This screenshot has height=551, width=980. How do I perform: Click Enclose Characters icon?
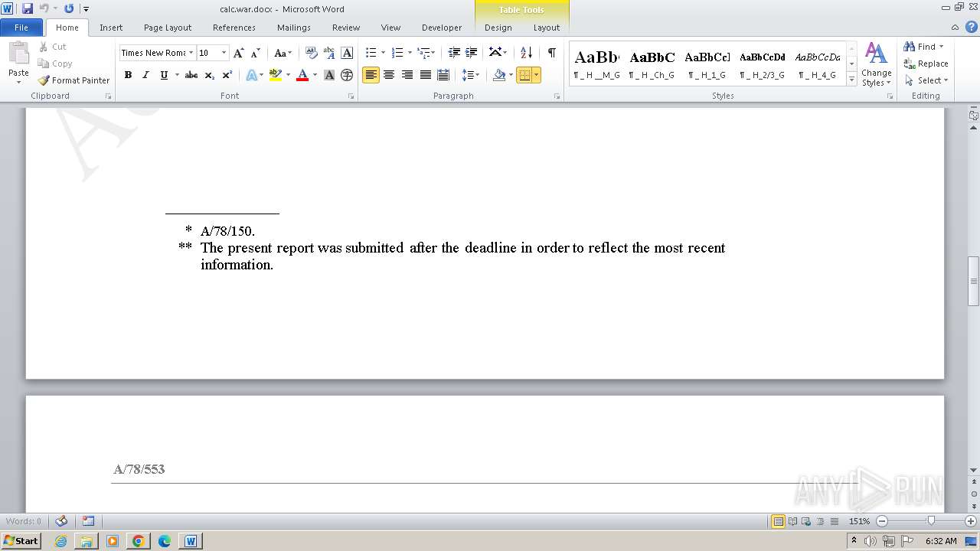[347, 75]
